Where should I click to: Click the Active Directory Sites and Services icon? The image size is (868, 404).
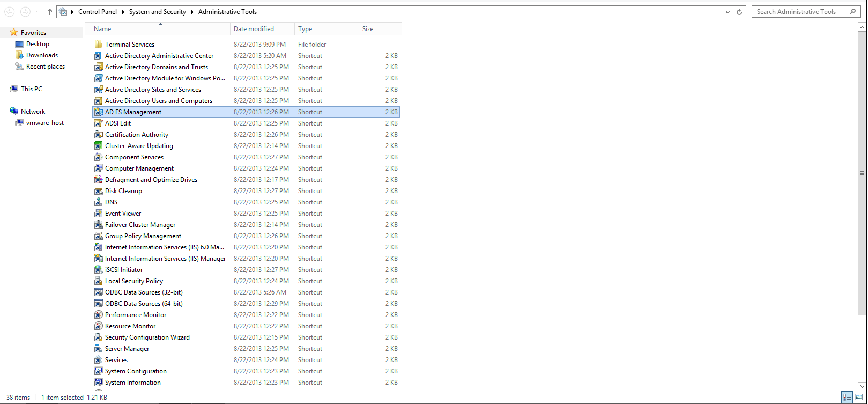pos(99,90)
